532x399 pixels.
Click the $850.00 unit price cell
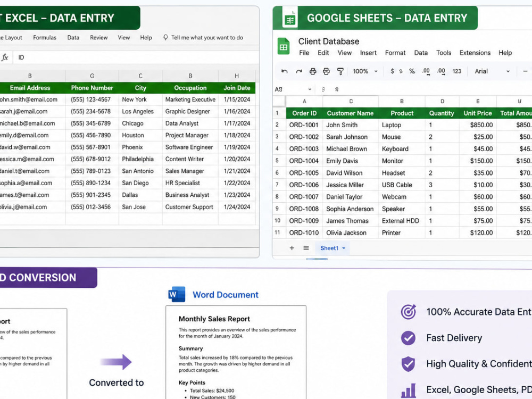pos(478,125)
